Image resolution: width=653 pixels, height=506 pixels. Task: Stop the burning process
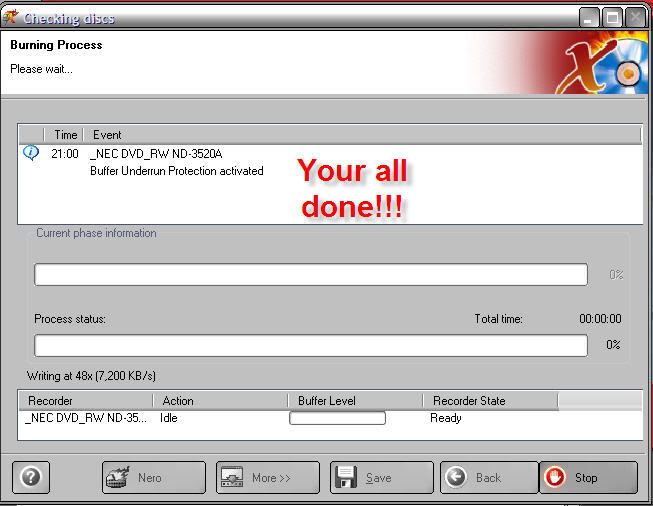click(x=588, y=477)
